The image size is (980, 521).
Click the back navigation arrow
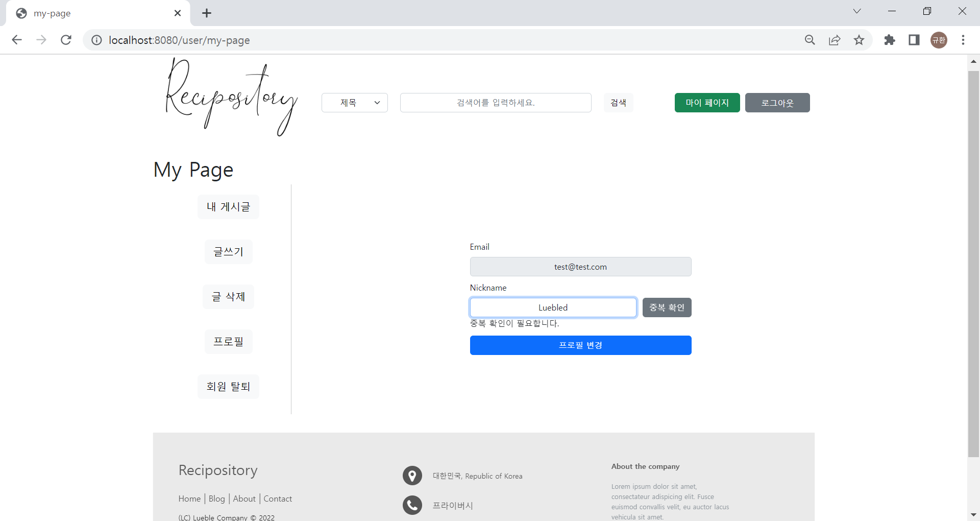pyautogui.click(x=17, y=40)
